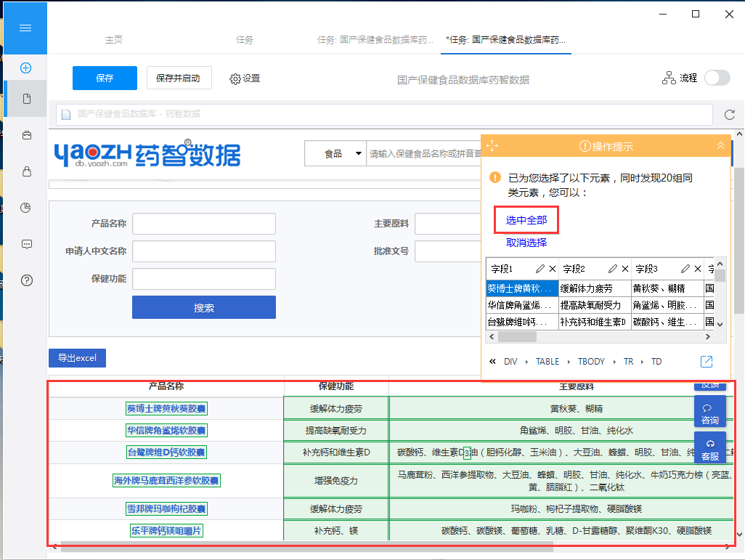The image size is (745, 560).
Task: Click the yaozh 药智数据 logo
Action: [147, 153]
